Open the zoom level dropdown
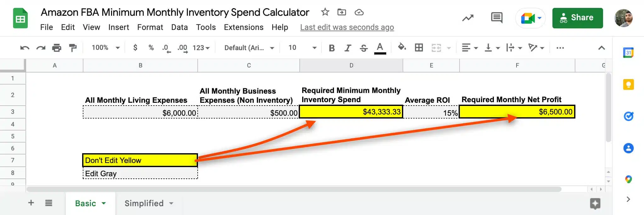The image size is (644, 215). click(x=106, y=48)
